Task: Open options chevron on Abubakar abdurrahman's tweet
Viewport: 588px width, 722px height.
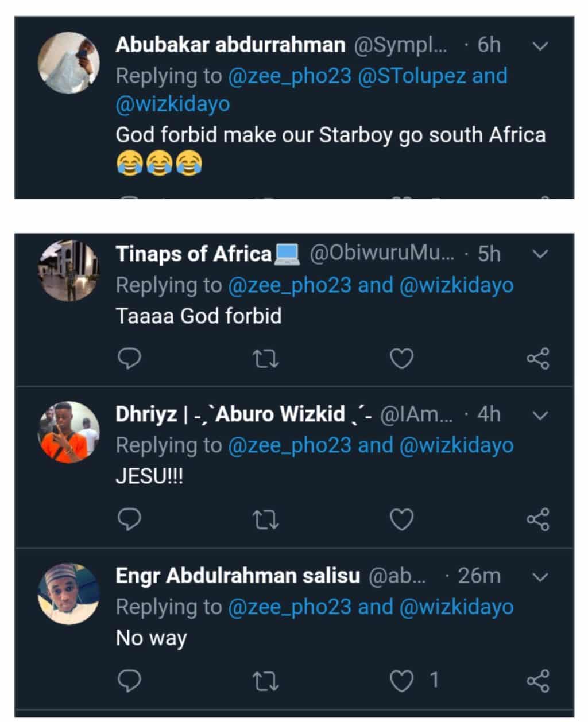Action: pos(540,46)
